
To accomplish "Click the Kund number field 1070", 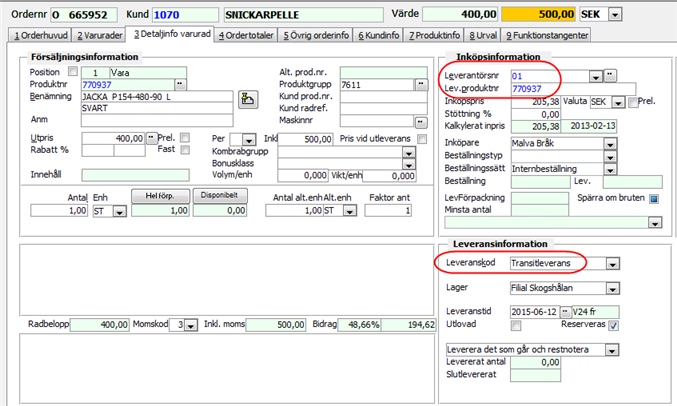I will [x=186, y=15].
